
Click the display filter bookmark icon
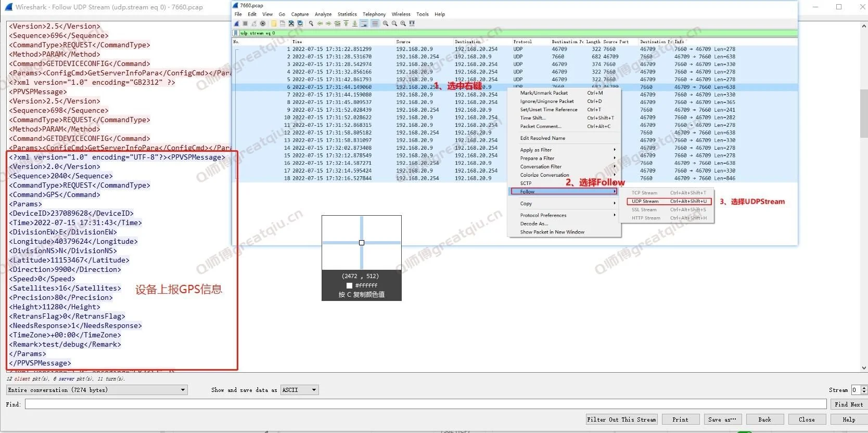point(236,33)
